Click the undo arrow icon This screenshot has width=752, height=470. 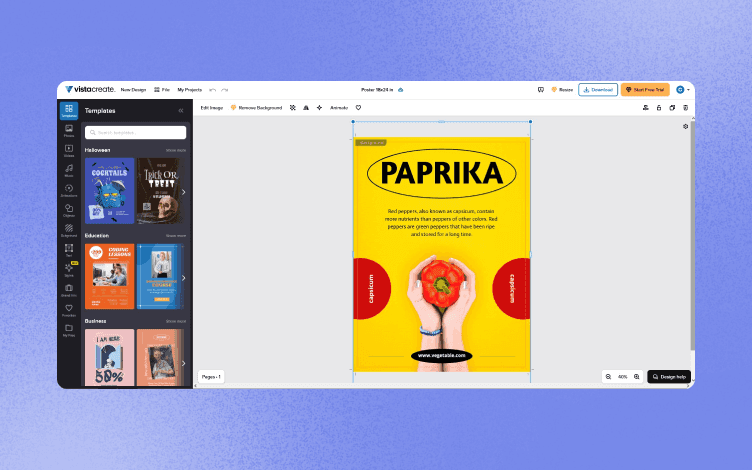pos(212,90)
